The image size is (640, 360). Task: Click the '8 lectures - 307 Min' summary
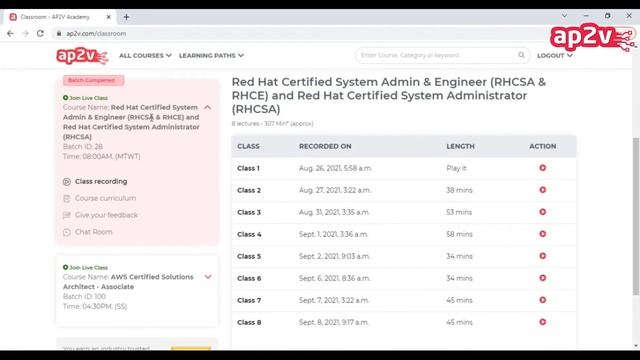click(x=272, y=123)
